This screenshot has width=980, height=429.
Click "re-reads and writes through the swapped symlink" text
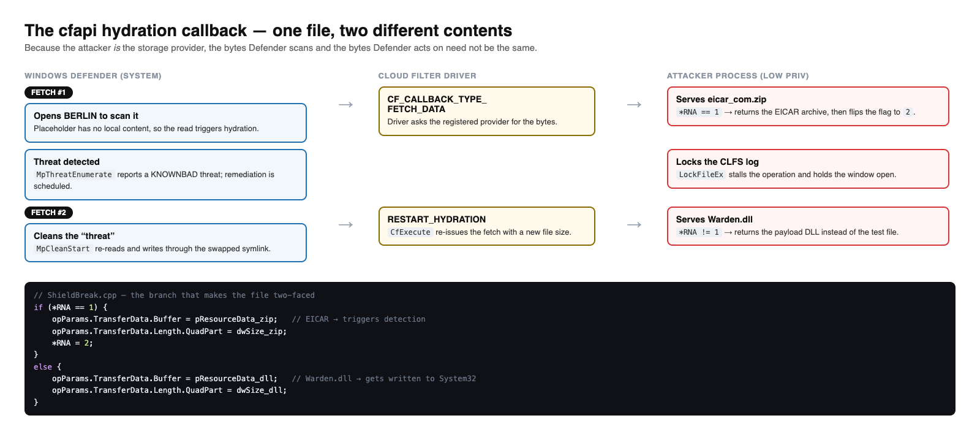183,249
